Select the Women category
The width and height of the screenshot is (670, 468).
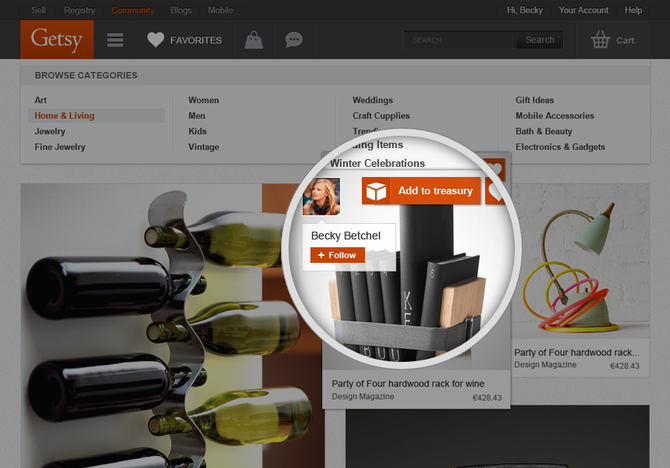pos(204,100)
